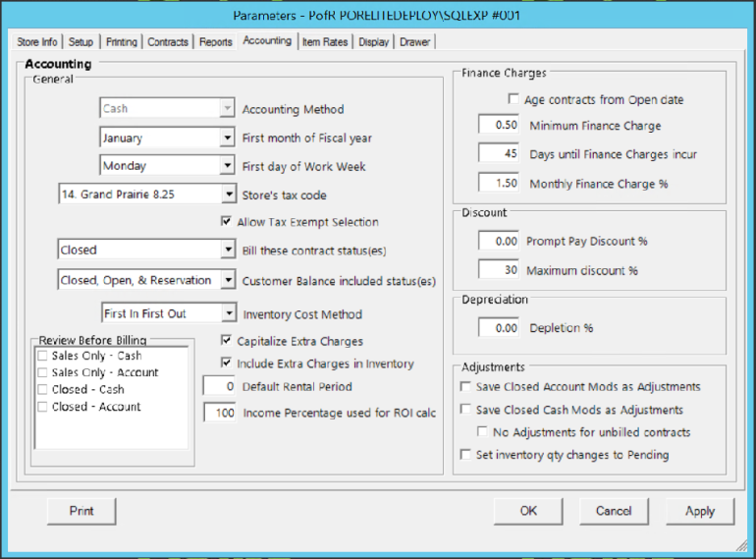Open the Setup tab
Screen dimensions: 756x559
[x=81, y=42]
